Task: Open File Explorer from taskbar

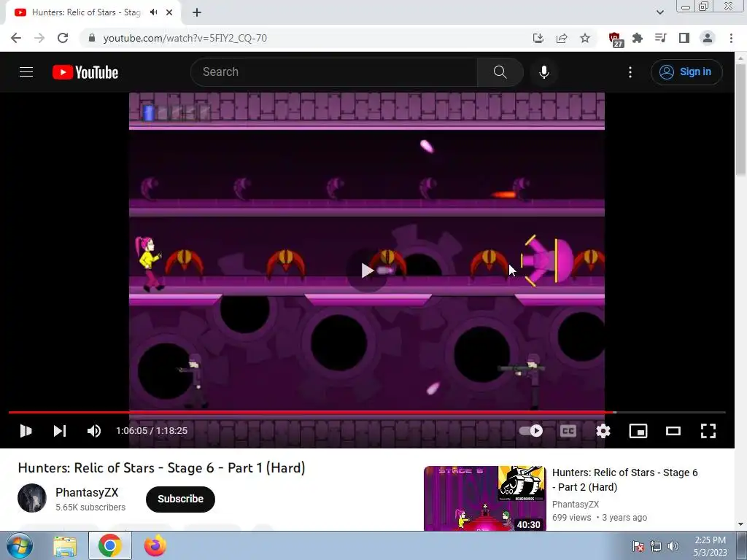Action: [65, 546]
